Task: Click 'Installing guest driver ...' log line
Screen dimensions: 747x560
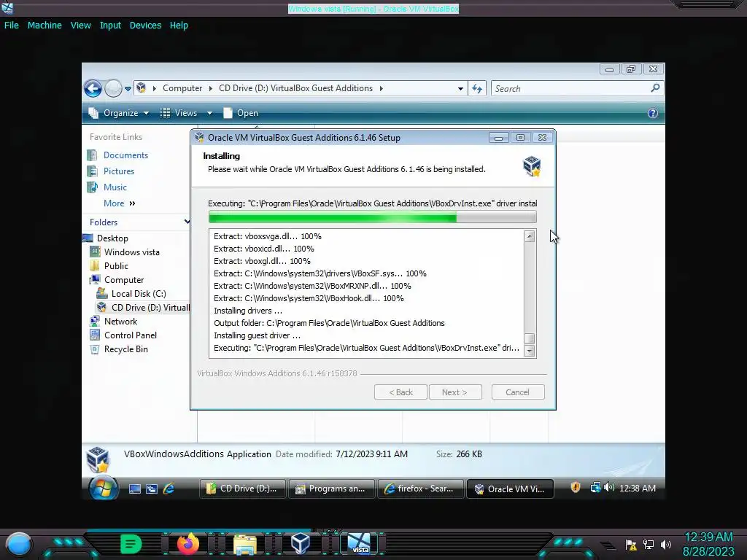Action: [x=258, y=335]
